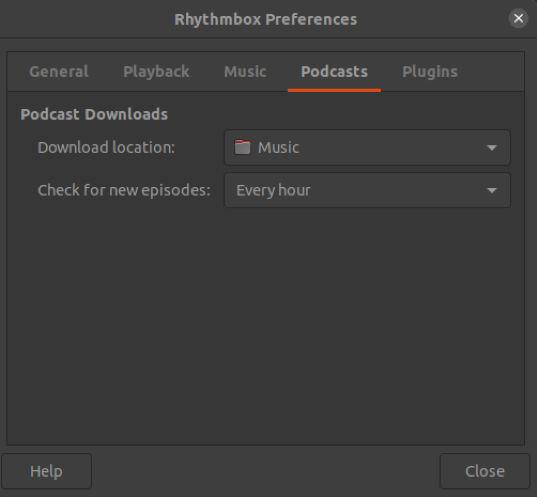Open the Download location dropdown

367,148
